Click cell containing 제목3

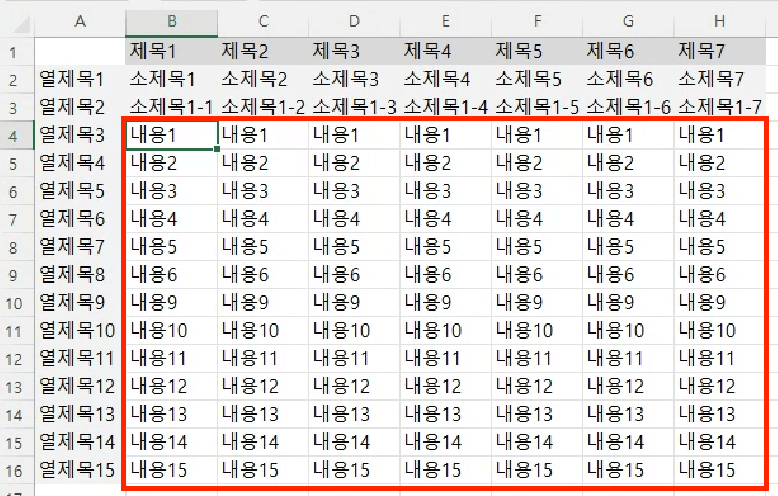(354, 51)
